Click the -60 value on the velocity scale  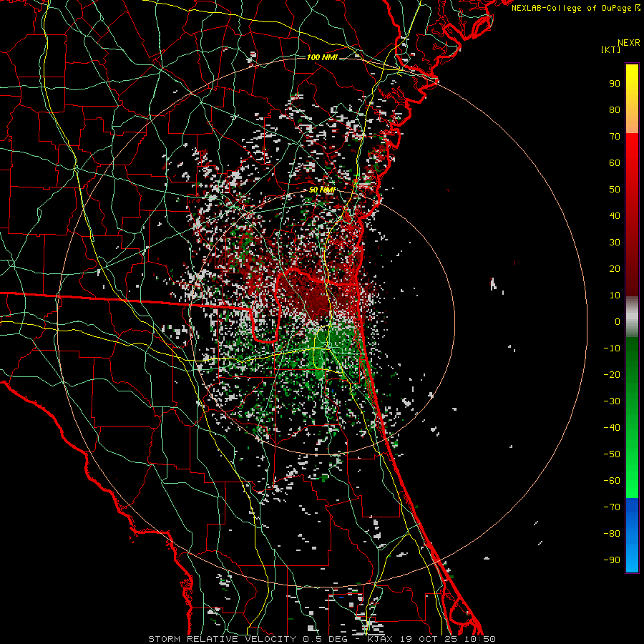[612, 481]
